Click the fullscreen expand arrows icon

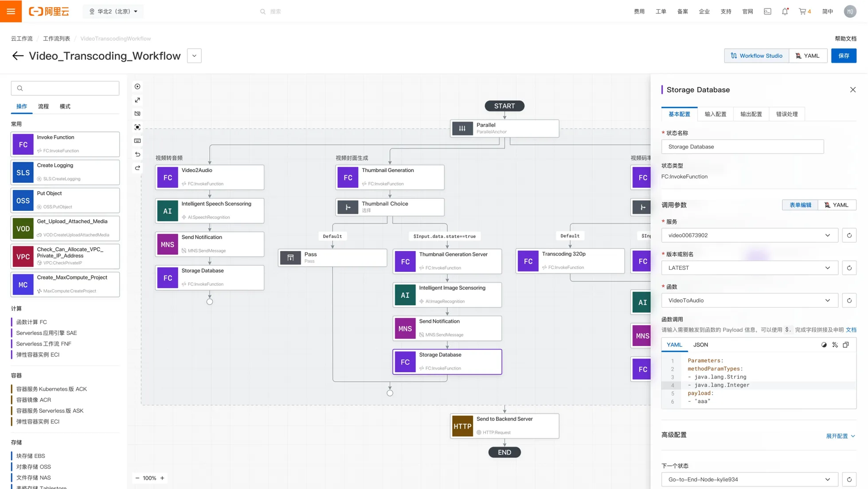[x=137, y=100]
